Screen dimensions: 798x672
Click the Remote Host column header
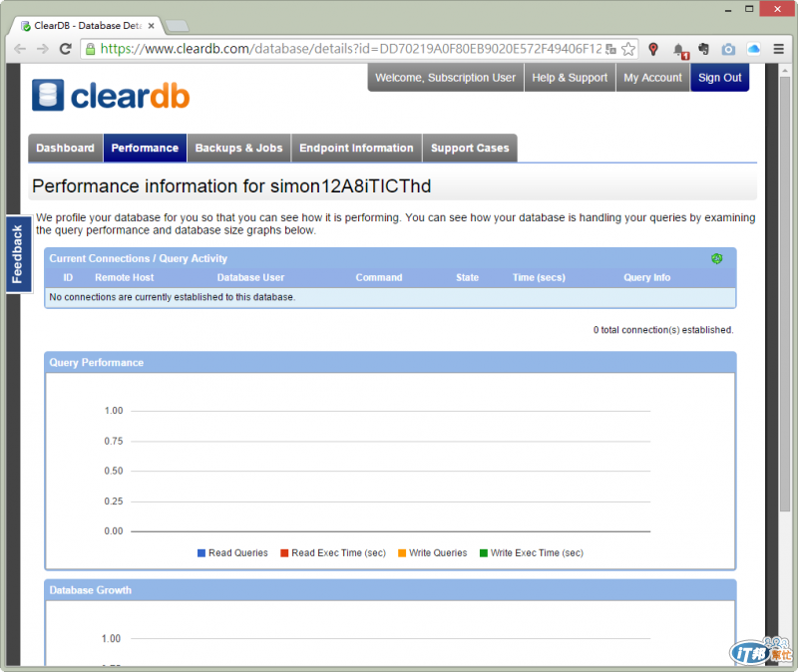click(x=124, y=278)
